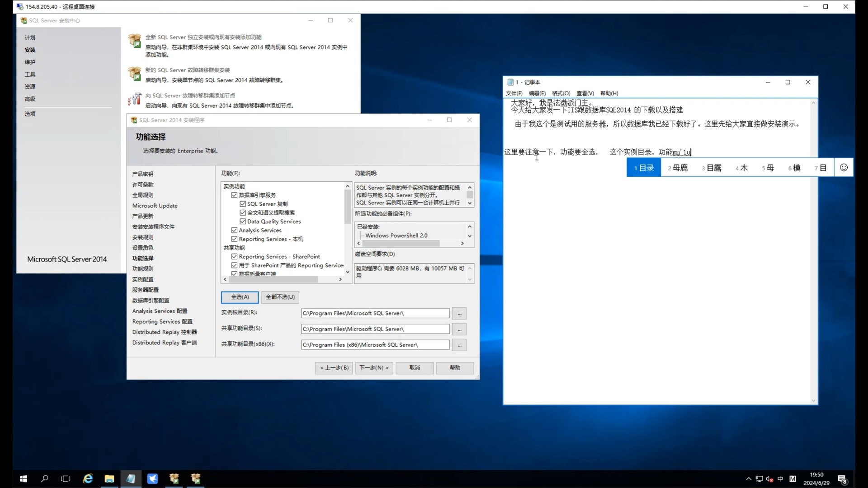868x488 pixels.
Task: Select IME candidate 2 母鹿
Action: click(x=678, y=168)
